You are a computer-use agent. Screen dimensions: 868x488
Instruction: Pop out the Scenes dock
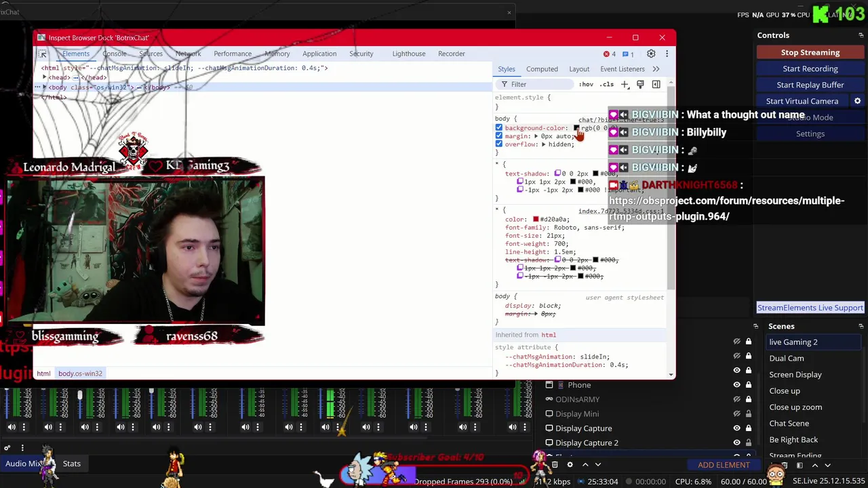[861, 326]
